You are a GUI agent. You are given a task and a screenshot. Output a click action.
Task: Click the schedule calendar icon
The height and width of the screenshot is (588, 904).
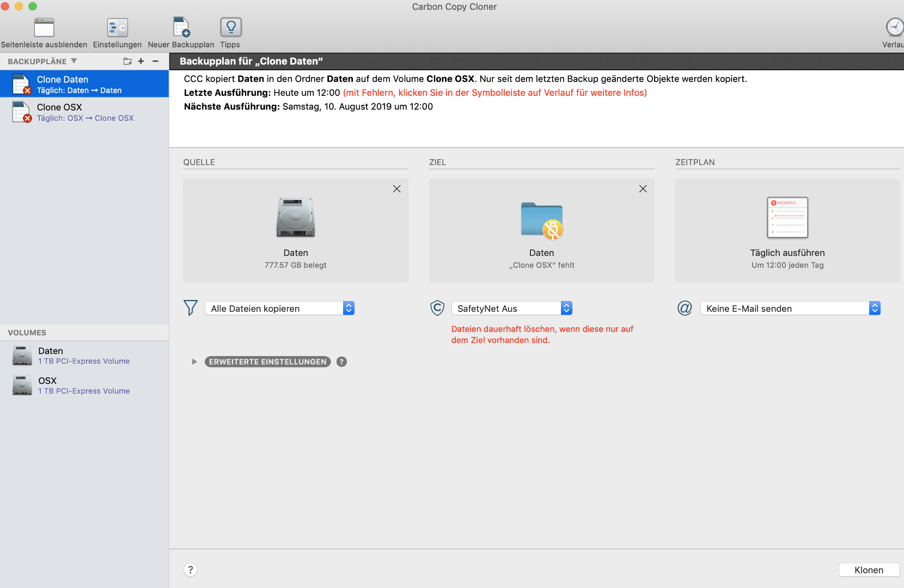787,217
